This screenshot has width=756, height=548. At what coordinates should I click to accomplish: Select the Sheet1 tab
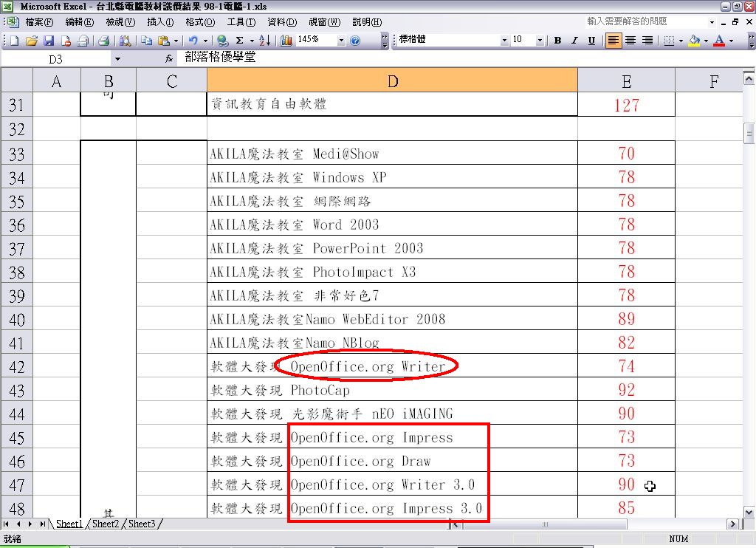[69, 524]
